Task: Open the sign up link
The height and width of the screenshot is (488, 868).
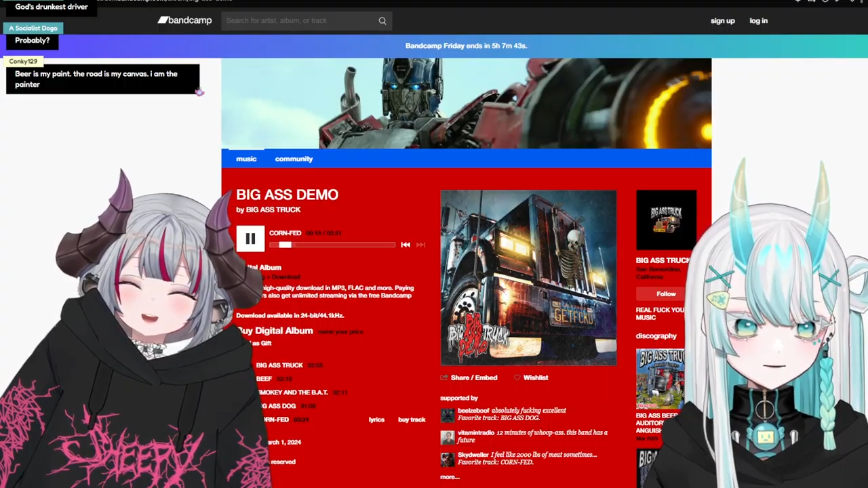Action: tap(722, 21)
